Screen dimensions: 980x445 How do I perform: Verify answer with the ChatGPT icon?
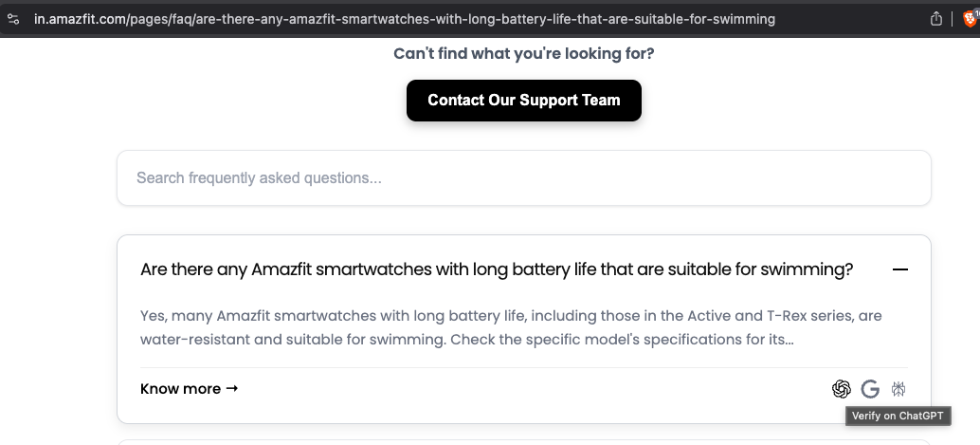click(x=841, y=388)
